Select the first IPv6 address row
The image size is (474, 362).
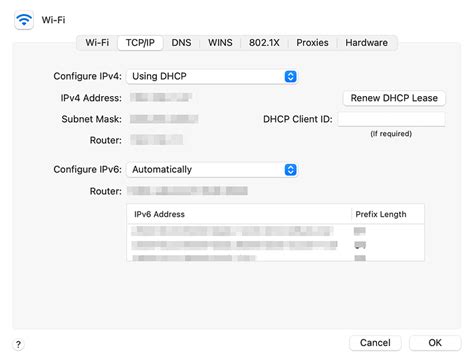click(x=275, y=231)
